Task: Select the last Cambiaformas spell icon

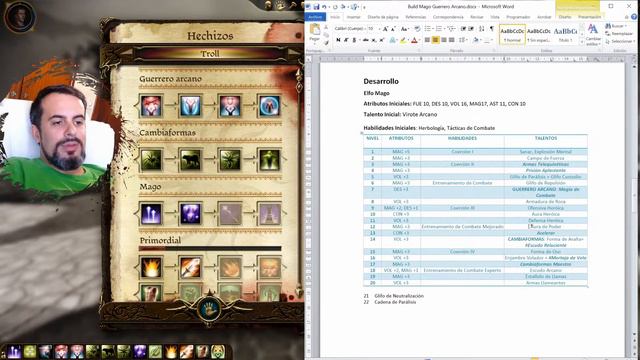Action: point(269,160)
